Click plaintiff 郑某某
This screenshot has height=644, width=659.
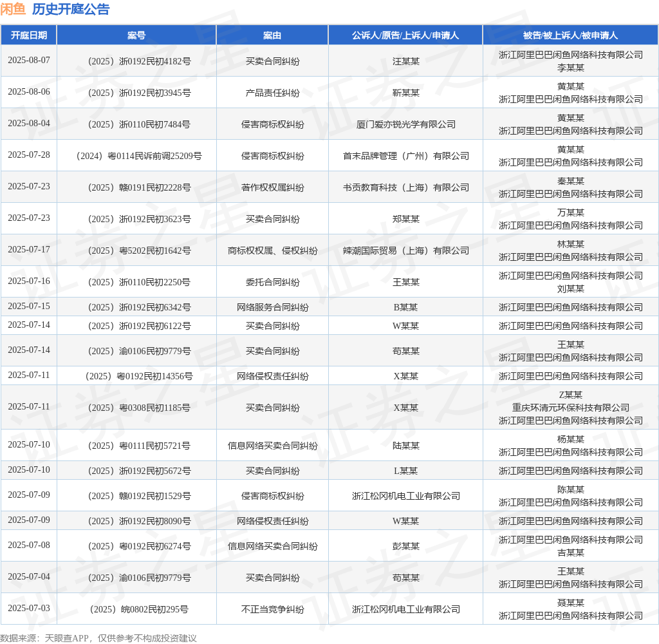coord(405,219)
